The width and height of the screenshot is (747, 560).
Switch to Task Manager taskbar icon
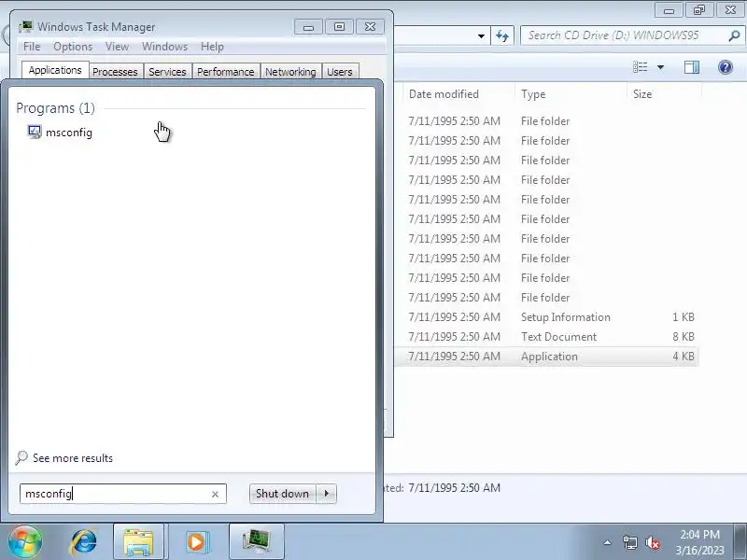tap(256, 542)
